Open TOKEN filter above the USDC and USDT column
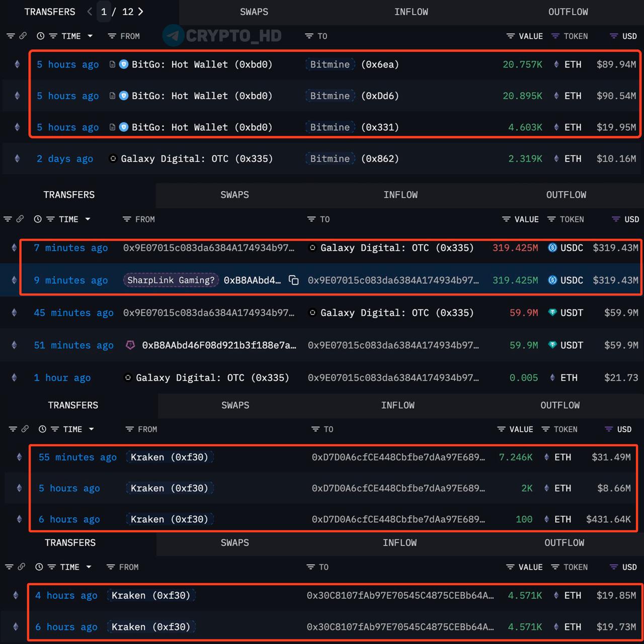The width and height of the screenshot is (644, 644). pos(566,219)
